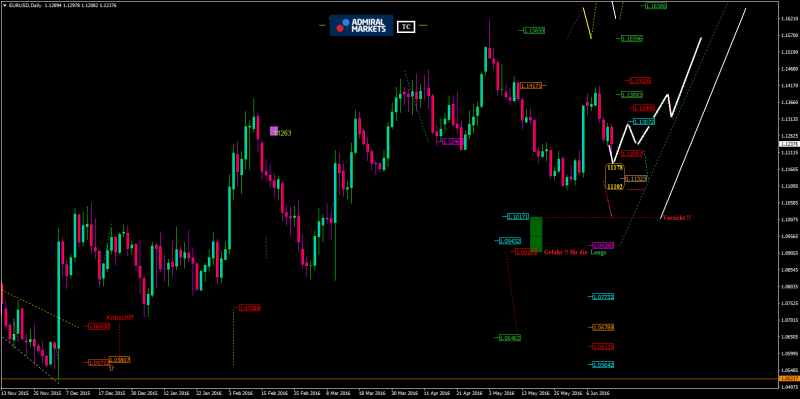Select the cyan 1.10171 price label
Image resolution: width=800 pixels, height=399 pixels.
point(518,217)
